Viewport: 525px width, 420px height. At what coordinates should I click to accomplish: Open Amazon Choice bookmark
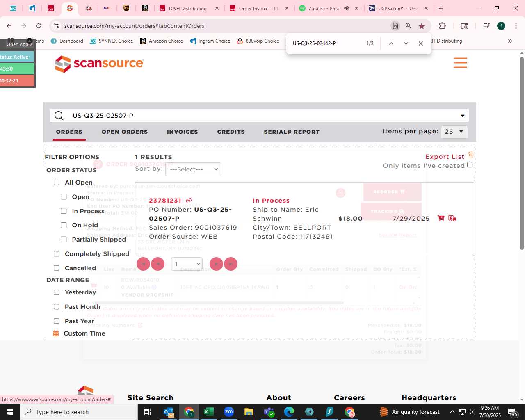pyautogui.click(x=162, y=41)
